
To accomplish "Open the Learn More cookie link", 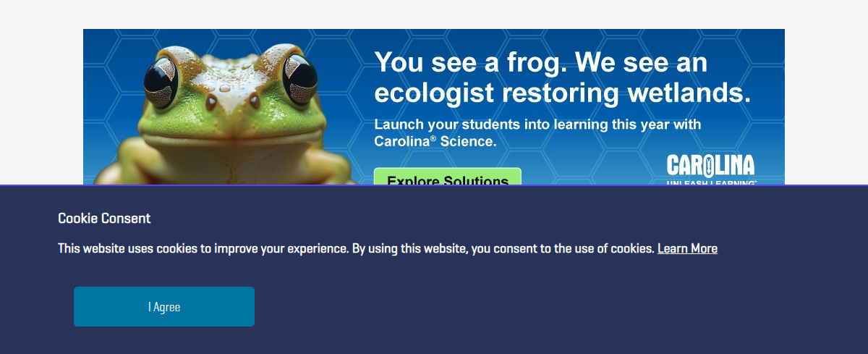I will pos(687,248).
